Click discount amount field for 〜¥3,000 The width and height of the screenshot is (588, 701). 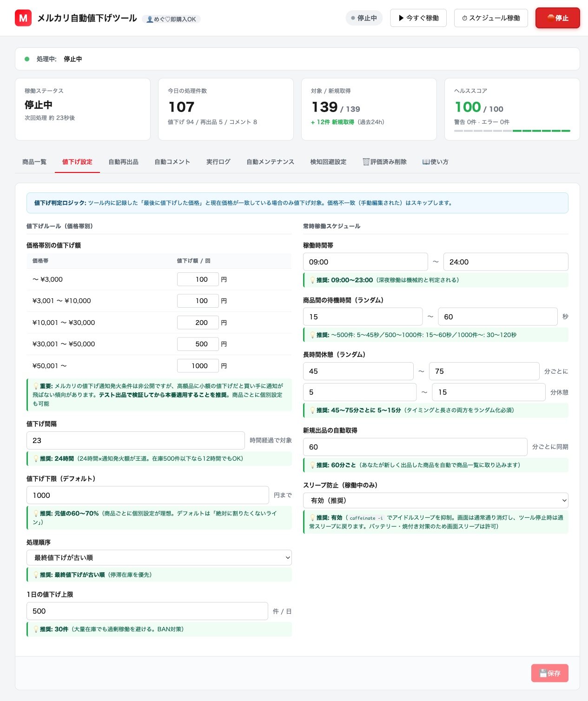pos(198,279)
